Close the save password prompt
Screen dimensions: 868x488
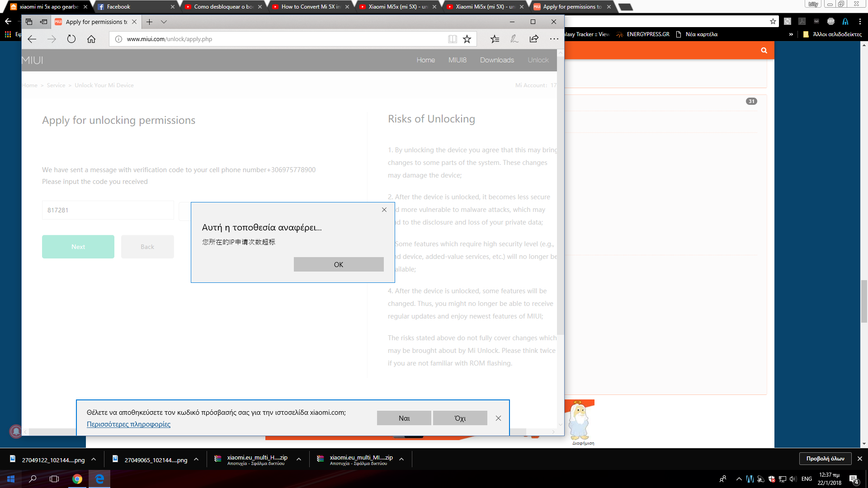(x=498, y=418)
